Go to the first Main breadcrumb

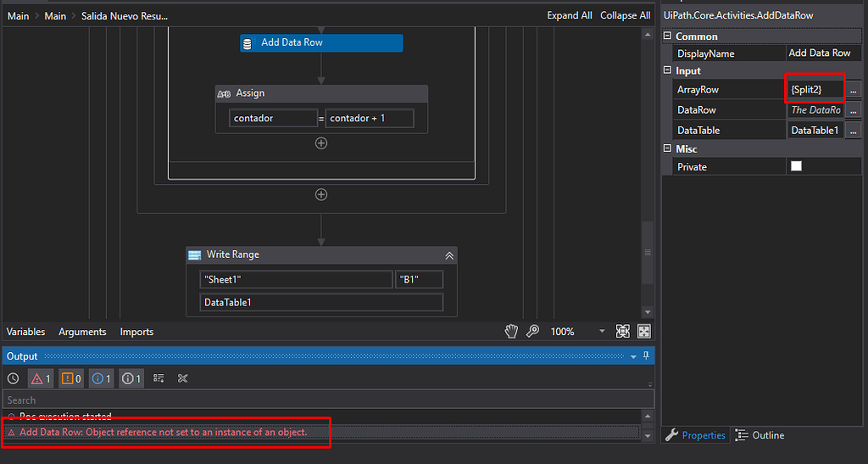(x=19, y=16)
